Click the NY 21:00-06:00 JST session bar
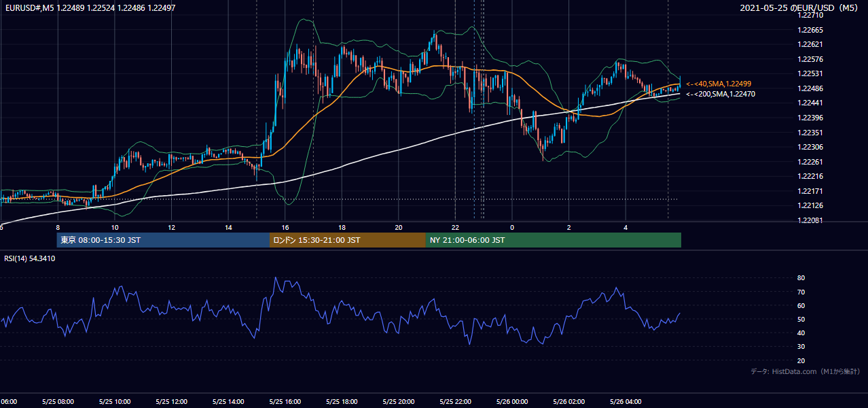Viewport: 868px width, 408px height. [554, 240]
